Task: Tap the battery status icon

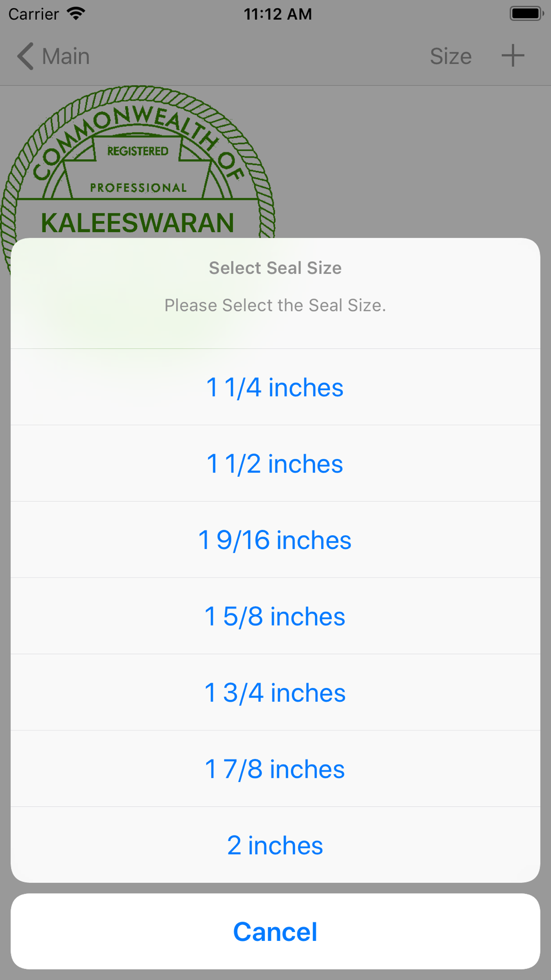Action: pyautogui.click(x=527, y=14)
